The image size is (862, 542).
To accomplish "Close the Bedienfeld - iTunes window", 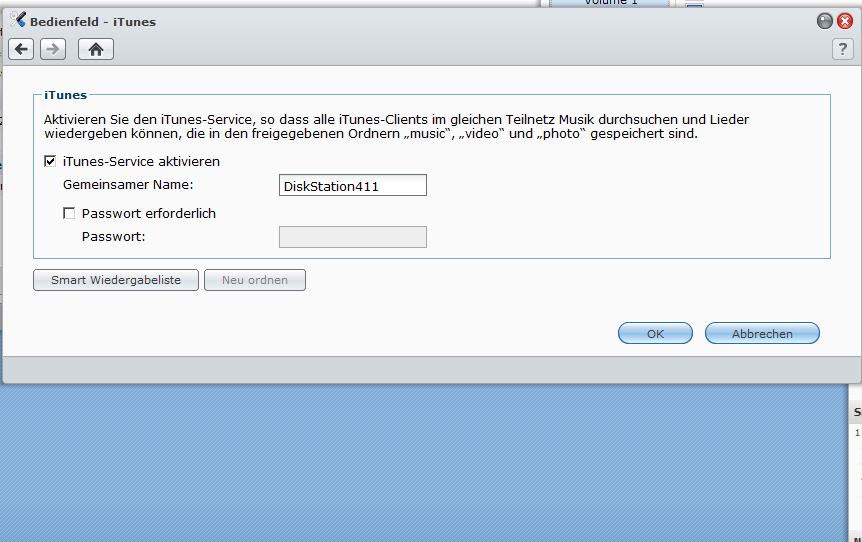I will 844,21.
